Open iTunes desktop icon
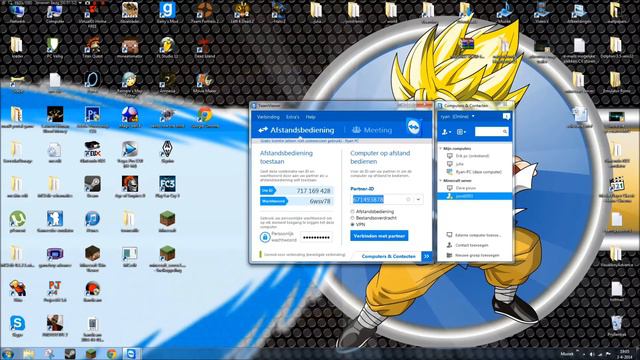 pos(92,222)
